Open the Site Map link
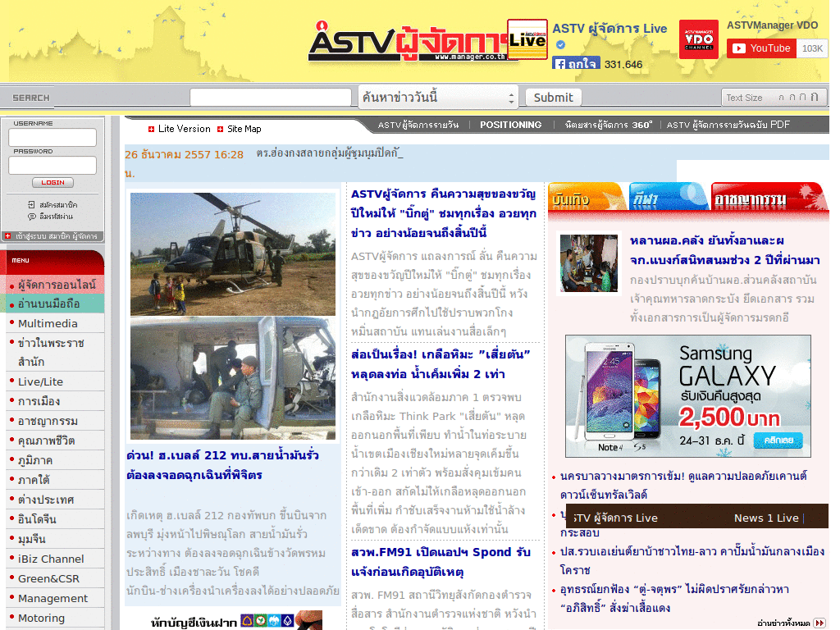Viewport: 840px width, 630px height. click(244, 129)
